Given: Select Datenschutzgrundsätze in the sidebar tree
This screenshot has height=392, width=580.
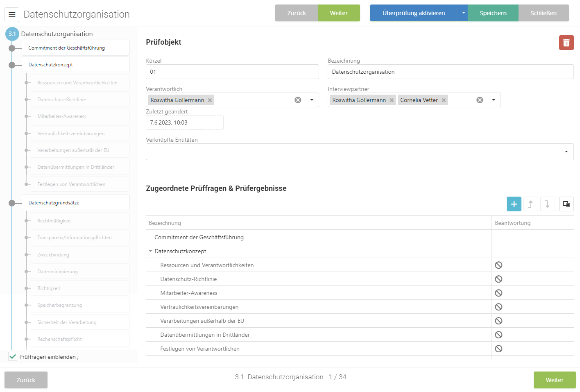Looking at the screenshot, I should (x=75, y=203).
